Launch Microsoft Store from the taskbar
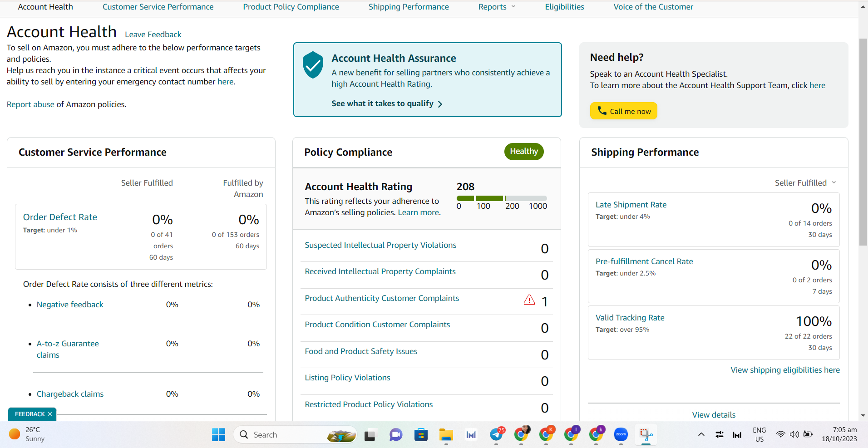 (421, 435)
